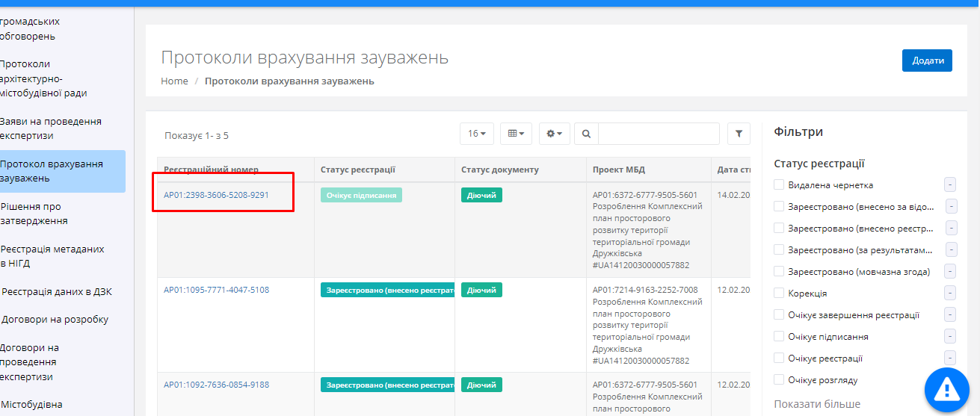Open Рішення про затвердження in sidebar
980x416 pixels.
[x=34, y=214]
